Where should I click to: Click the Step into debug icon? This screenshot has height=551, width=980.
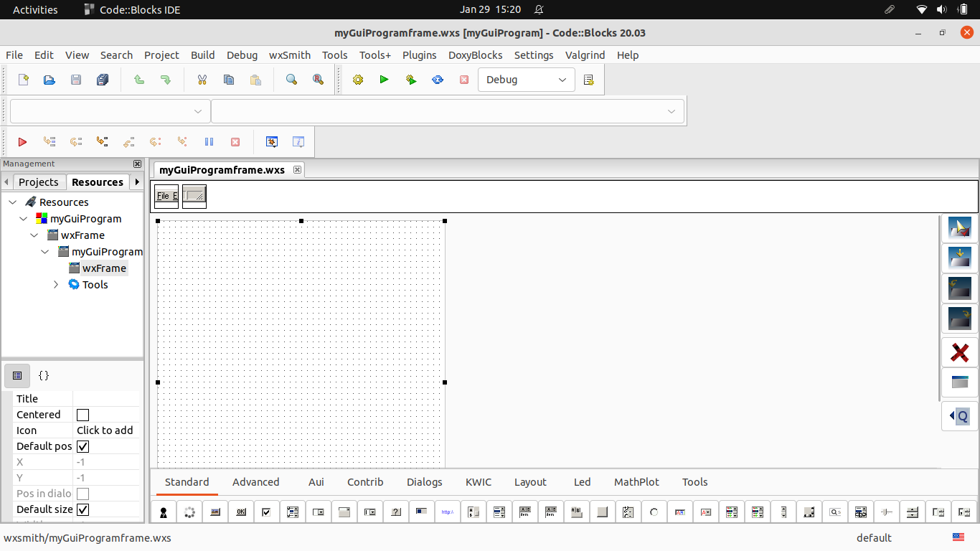tap(103, 142)
